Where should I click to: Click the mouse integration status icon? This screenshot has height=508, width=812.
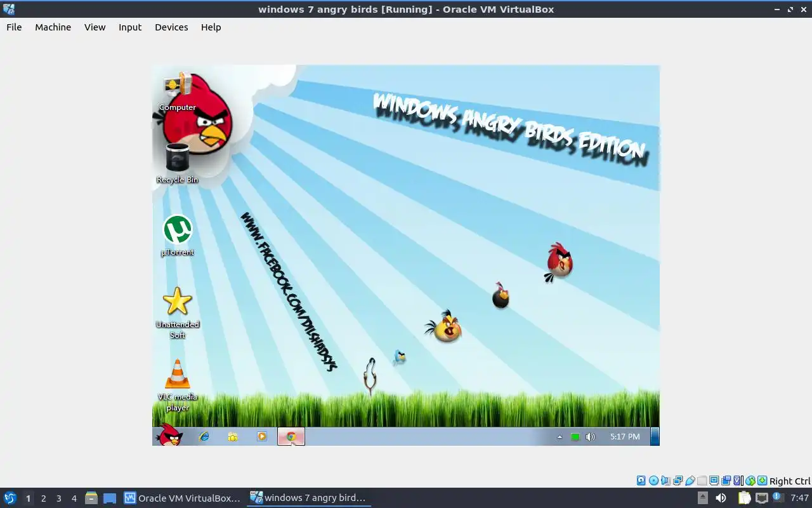750,481
